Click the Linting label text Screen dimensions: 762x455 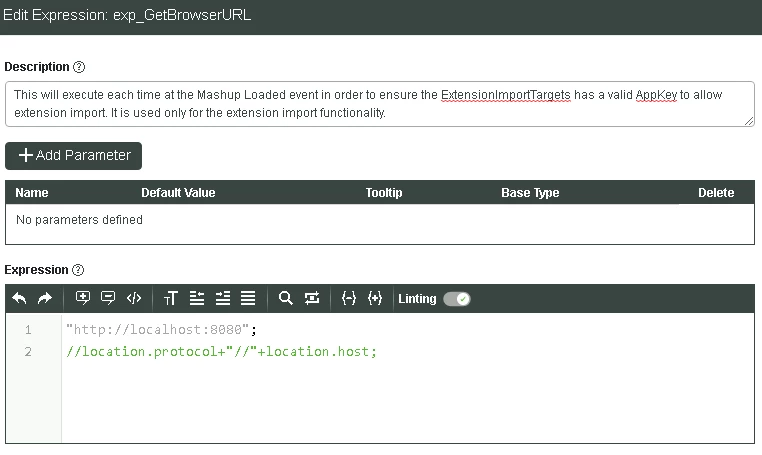[x=417, y=298]
